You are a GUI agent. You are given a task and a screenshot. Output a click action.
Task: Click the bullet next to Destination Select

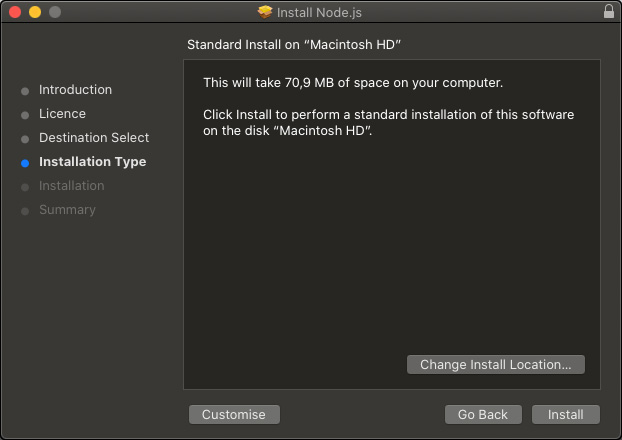coord(25,139)
